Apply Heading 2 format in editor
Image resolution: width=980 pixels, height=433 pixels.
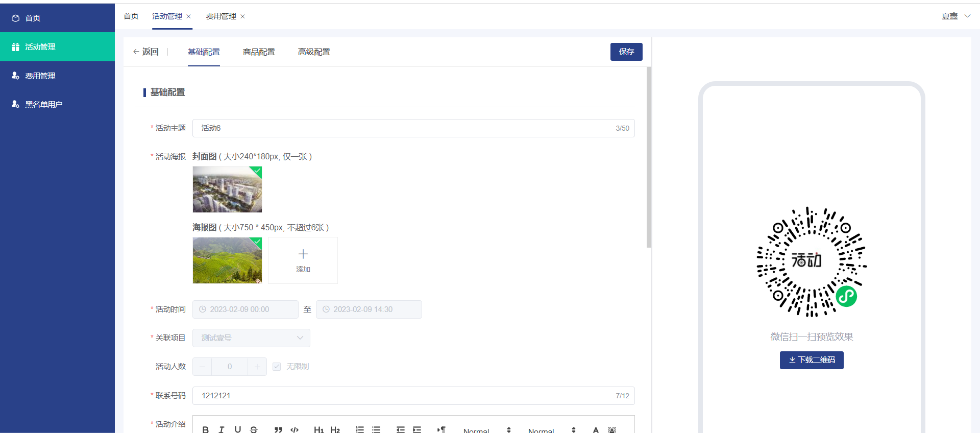click(335, 430)
